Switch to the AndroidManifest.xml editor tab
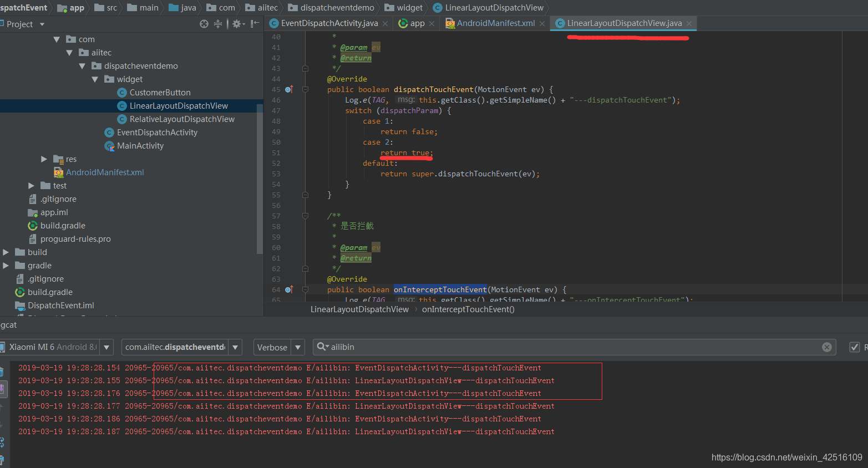 pyautogui.click(x=495, y=23)
